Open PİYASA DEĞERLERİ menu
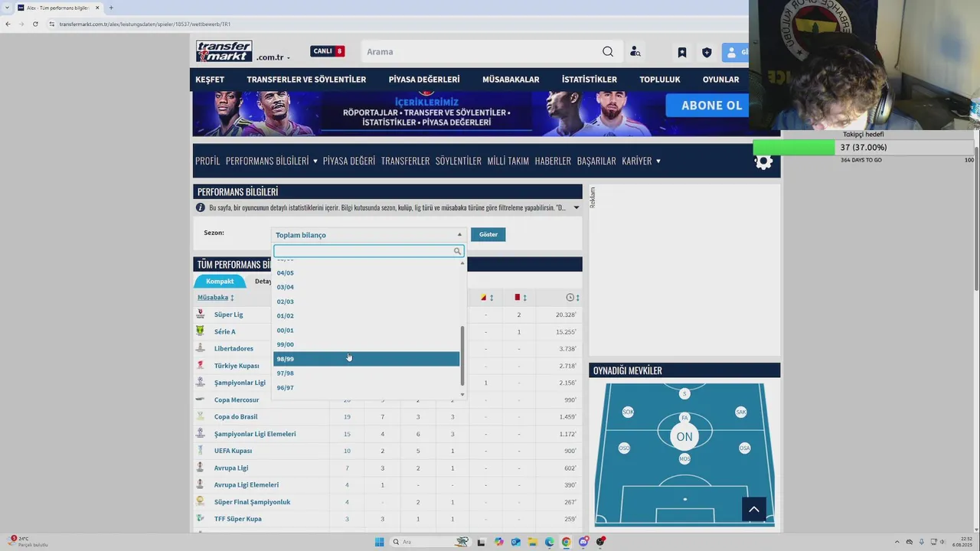 click(x=424, y=80)
